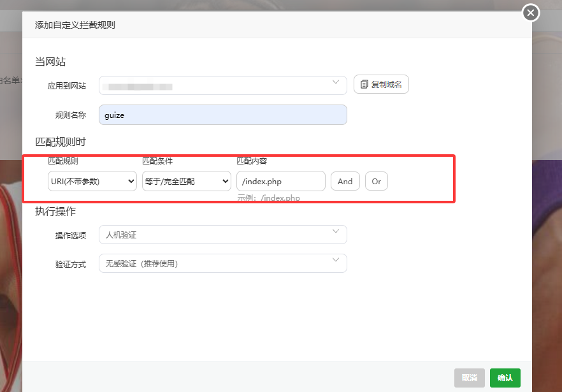Open the 应用到网站 website dropdown

click(223, 83)
